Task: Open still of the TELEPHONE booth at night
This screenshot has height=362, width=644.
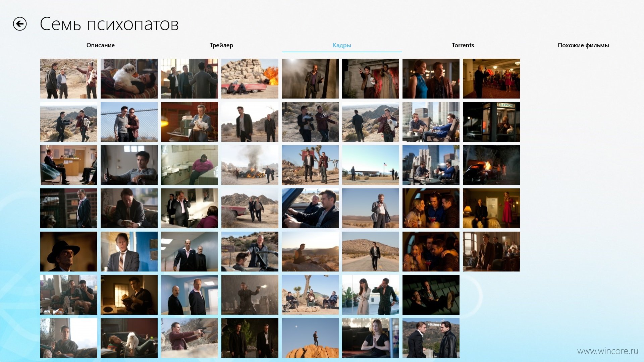Action: [x=491, y=122]
